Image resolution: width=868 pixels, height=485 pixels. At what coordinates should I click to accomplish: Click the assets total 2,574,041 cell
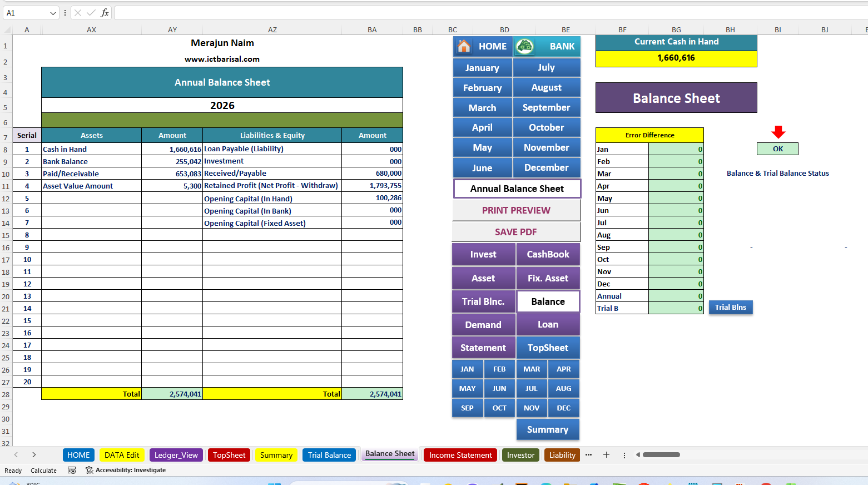[x=172, y=394]
